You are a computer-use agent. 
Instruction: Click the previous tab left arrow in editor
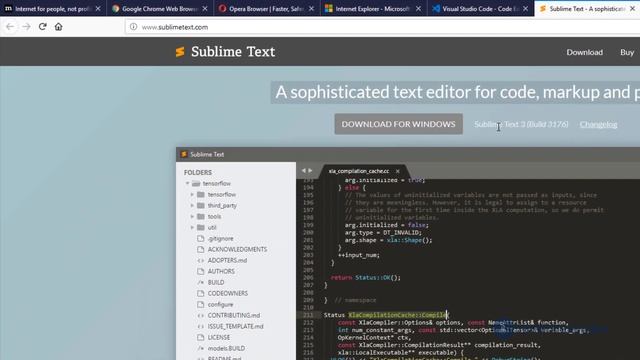[x=303, y=171]
